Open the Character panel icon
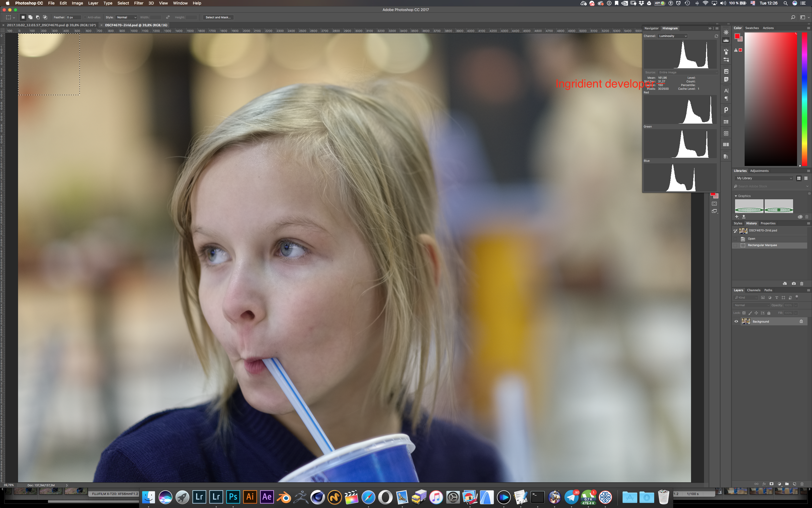 pyautogui.click(x=726, y=91)
